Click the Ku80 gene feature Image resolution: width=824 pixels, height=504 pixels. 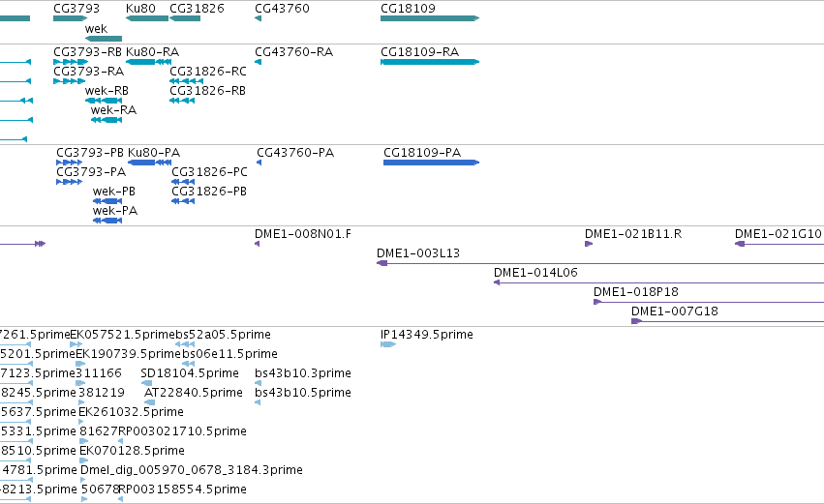(147, 18)
